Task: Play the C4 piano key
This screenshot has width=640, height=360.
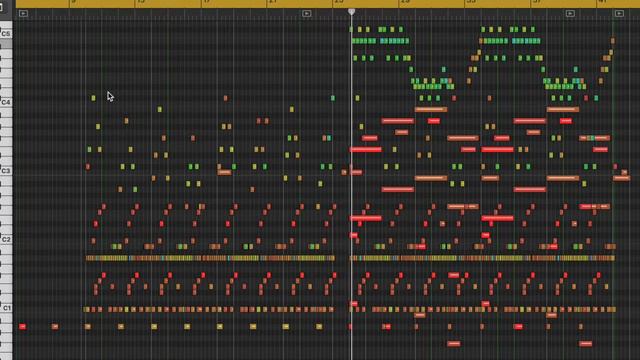Action: pyautogui.click(x=6, y=102)
